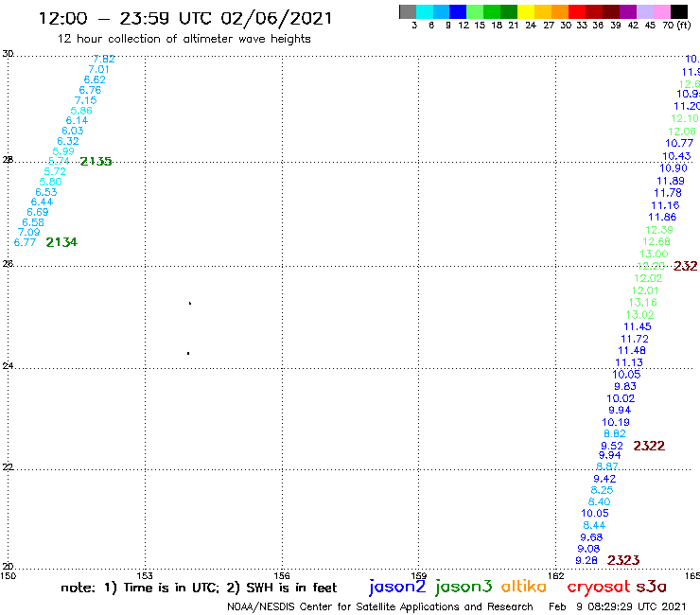Click the dark red pass time '2322'
700x615 pixels.
tap(649, 446)
